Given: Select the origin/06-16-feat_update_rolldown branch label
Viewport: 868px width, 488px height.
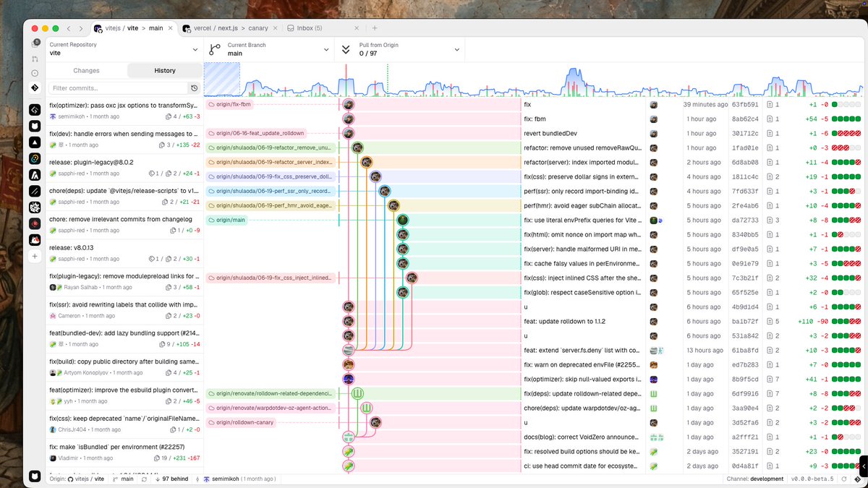Looking at the screenshot, I should [x=256, y=133].
